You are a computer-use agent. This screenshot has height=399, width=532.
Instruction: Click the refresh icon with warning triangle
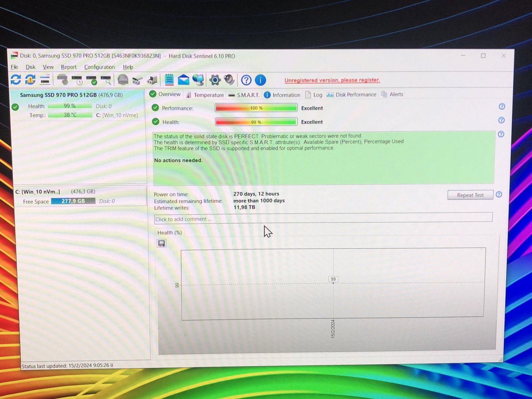pos(30,79)
